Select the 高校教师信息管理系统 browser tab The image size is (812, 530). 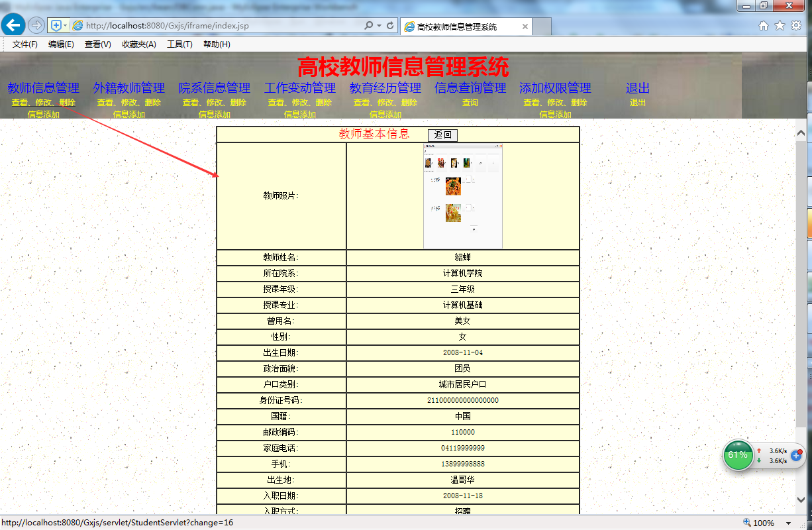point(466,26)
